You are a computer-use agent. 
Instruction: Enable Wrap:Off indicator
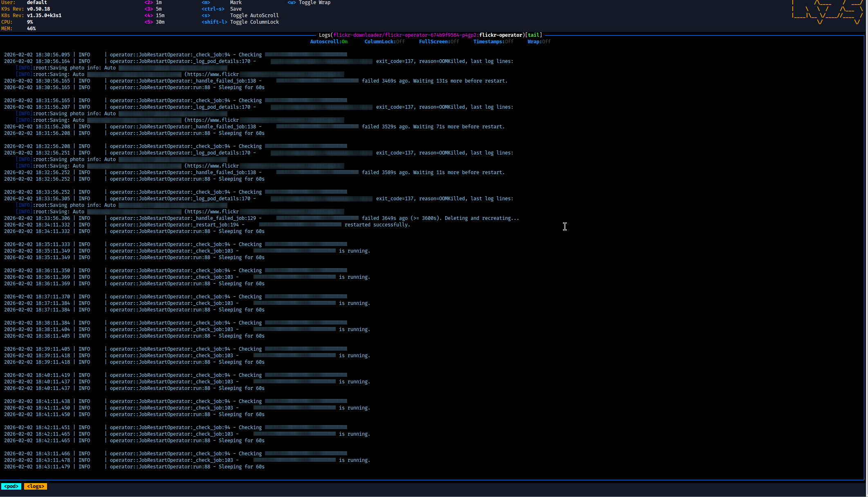(539, 42)
